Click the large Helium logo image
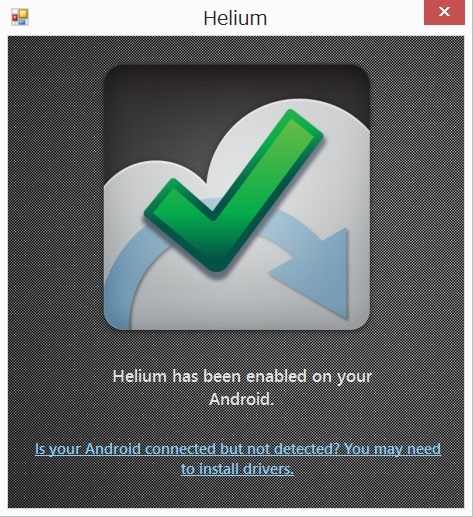Screen dimensions: 473x517 (x=237, y=197)
